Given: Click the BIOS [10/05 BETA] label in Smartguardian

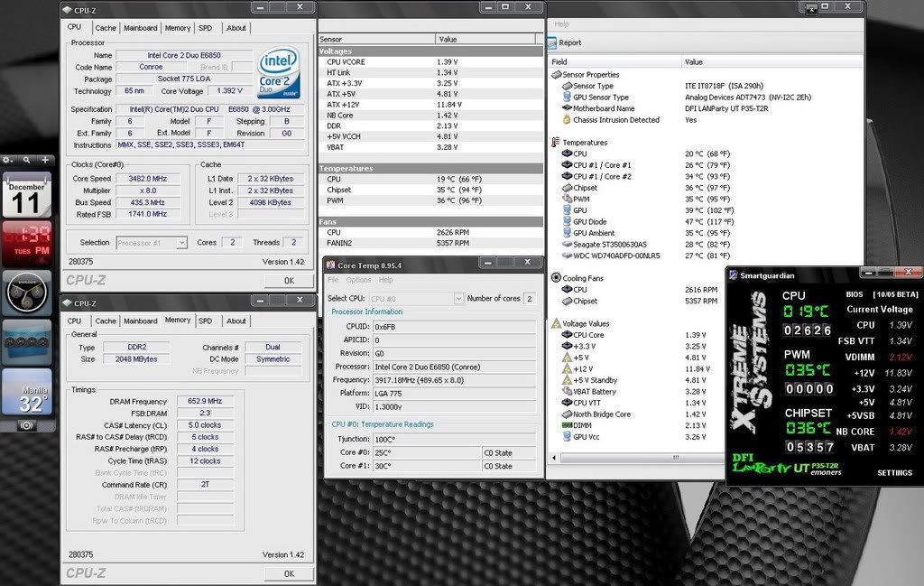Looking at the screenshot, I should pyautogui.click(x=882, y=294).
